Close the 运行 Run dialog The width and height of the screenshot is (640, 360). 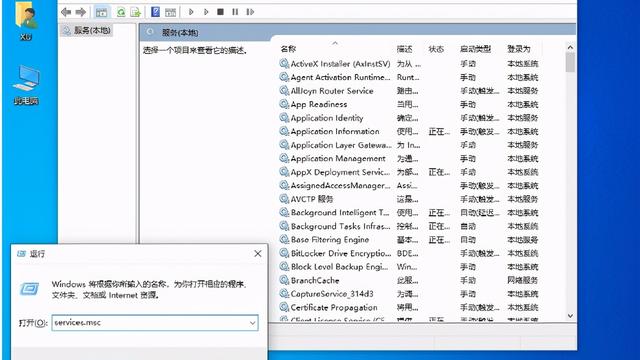[x=258, y=253]
